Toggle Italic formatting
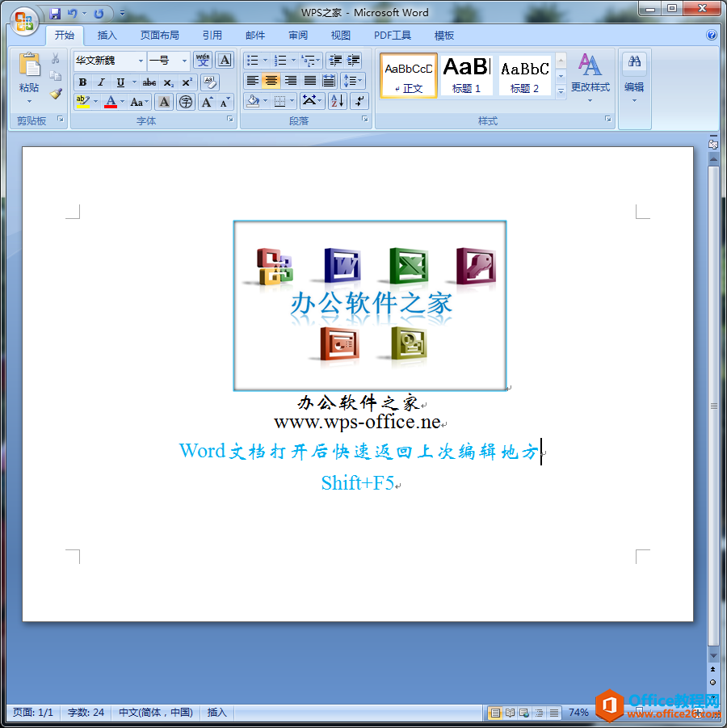727x728 pixels. [101, 82]
